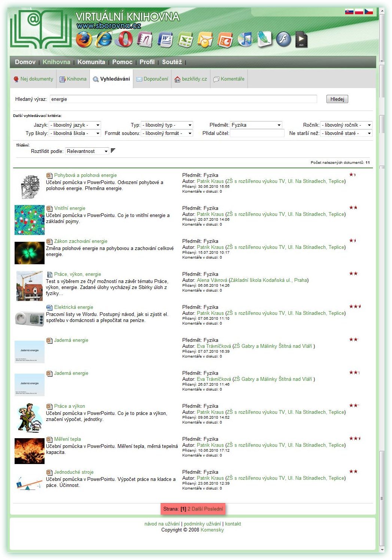Screen dimensions: 392x560
Task: Open Pomoc in the main navigation
Action: [122, 62]
